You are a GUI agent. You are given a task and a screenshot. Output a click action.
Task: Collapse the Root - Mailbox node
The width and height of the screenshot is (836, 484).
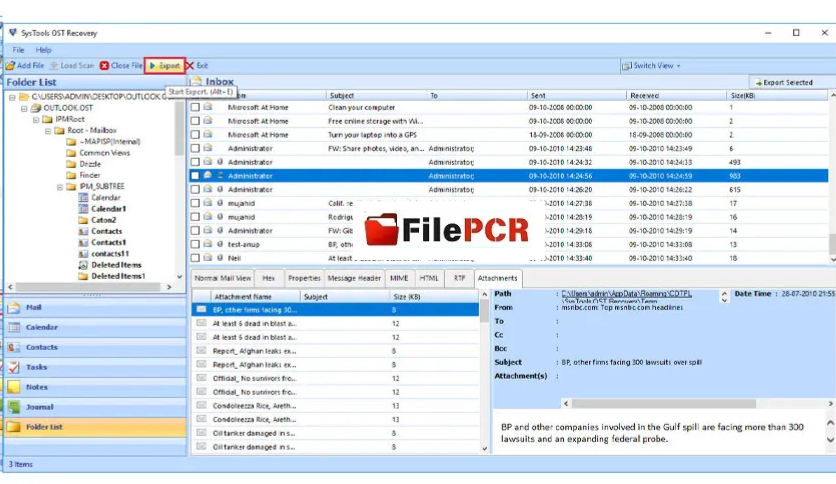pos(47,131)
